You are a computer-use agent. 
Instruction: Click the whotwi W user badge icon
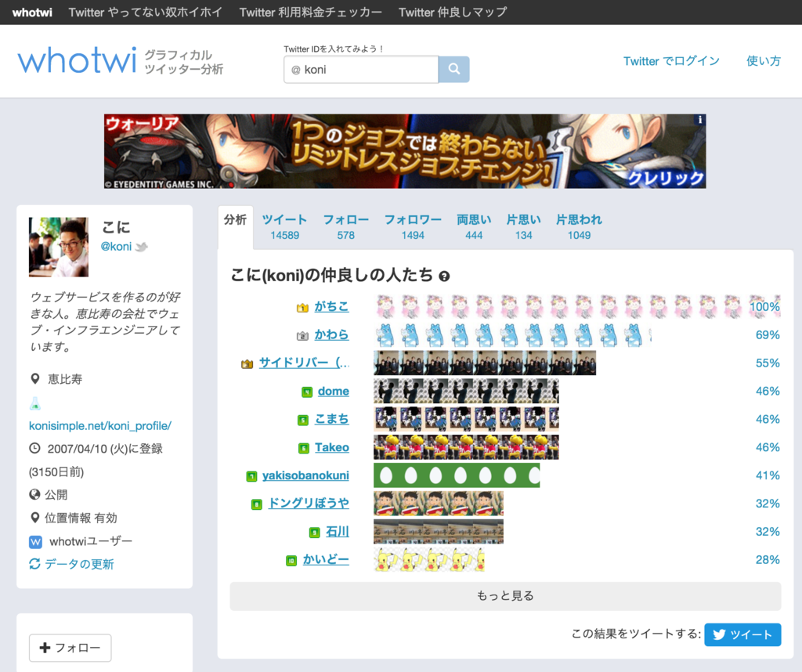[x=35, y=541]
